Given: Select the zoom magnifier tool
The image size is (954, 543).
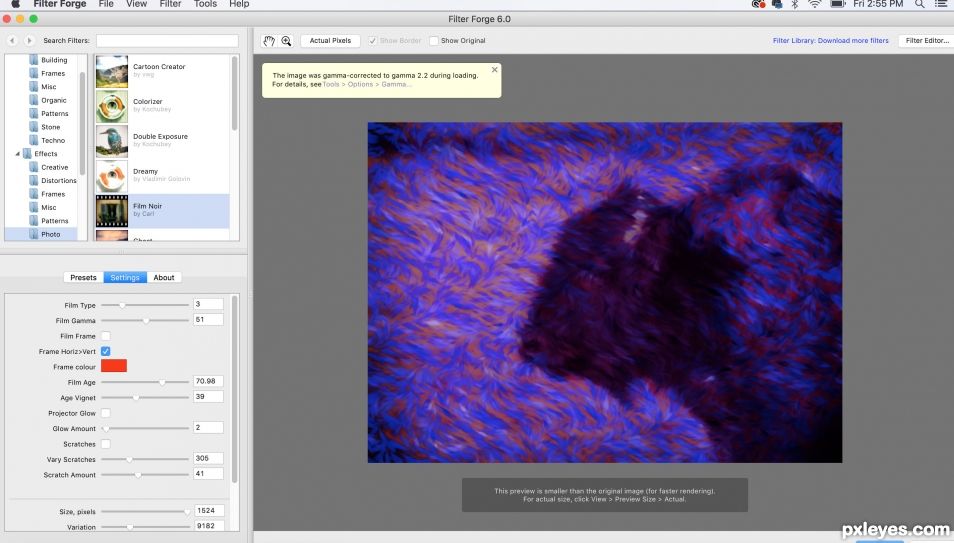Looking at the screenshot, I should pyautogui.click(x=286, y=41).
